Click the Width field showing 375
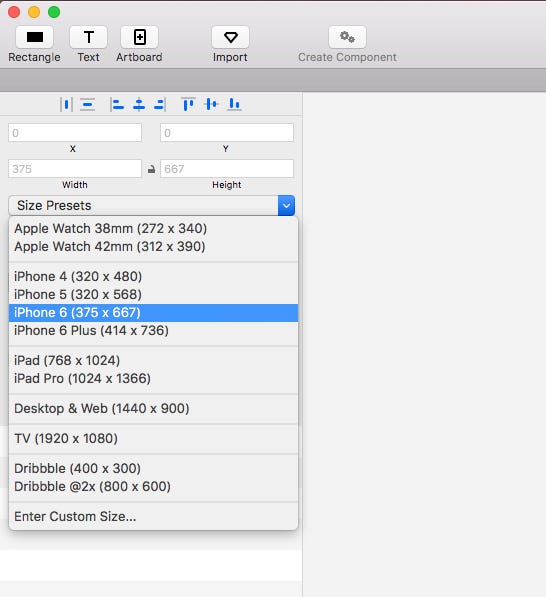The image size is (546, 597). (x=75, y=169)
